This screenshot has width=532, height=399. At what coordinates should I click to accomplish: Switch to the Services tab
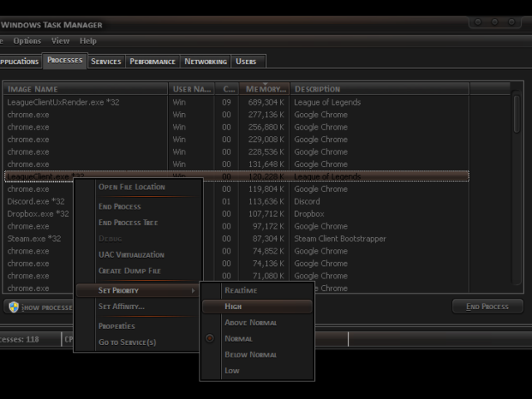pos(106,62)
